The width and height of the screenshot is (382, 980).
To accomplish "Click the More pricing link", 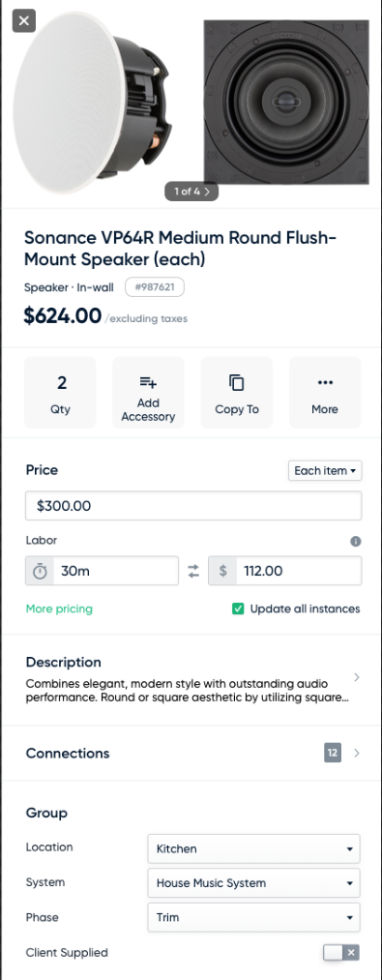I will tap(59, 609).
